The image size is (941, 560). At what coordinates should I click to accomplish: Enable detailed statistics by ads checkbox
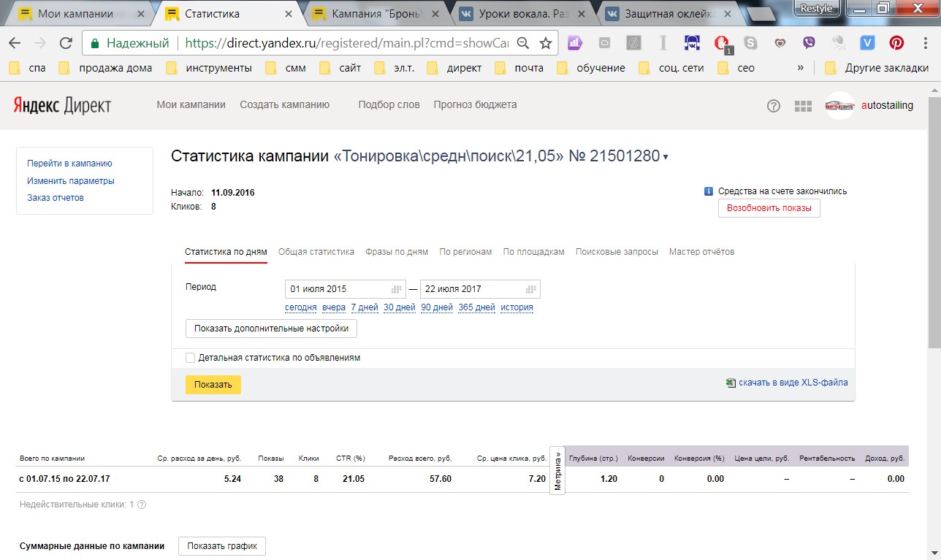coord(191,358)
